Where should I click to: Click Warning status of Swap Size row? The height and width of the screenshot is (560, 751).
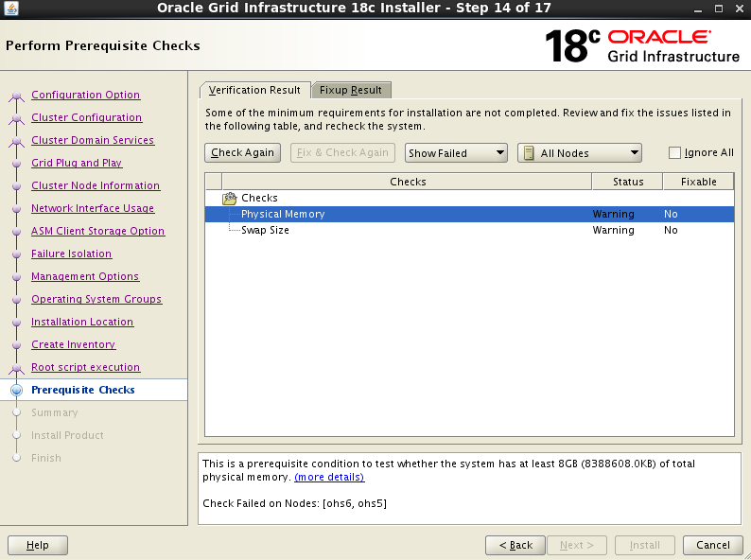[x=613, y=231]
